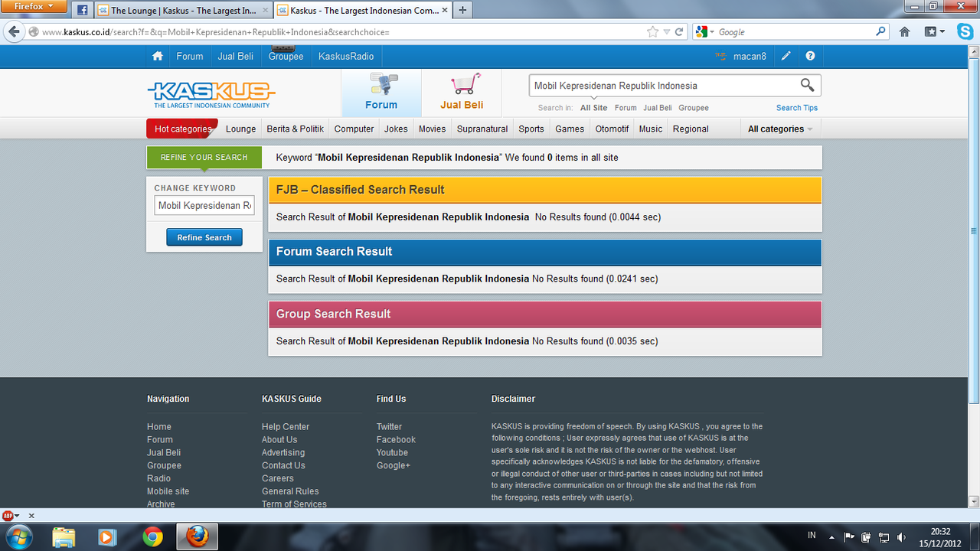This screenshot has width=980, height=551.
Task: Open the Google search engine selector dropdown
Action: (x=704, y=32)
